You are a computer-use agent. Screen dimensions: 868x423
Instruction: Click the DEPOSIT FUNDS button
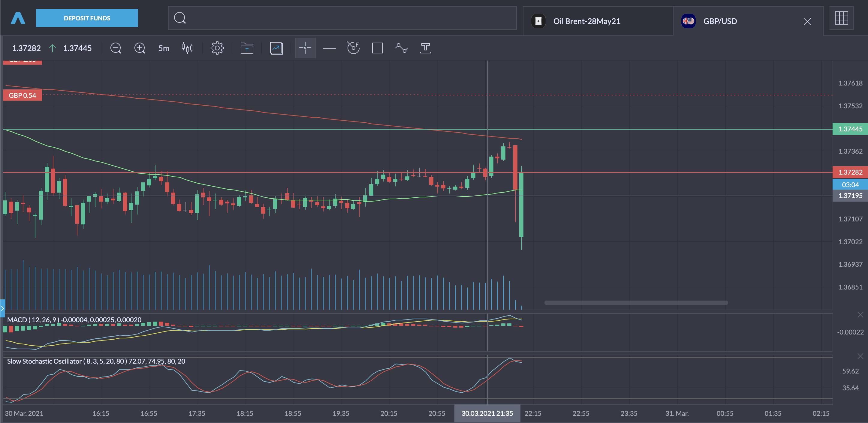click(x=87, y=18)
